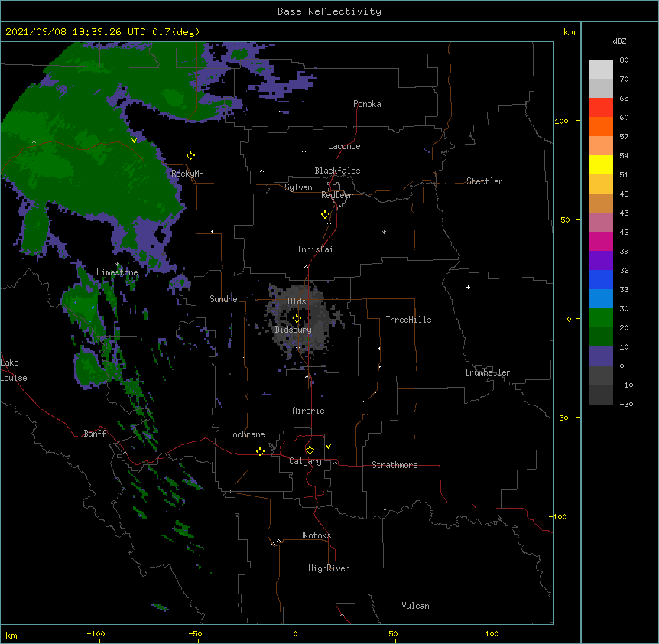Click the blue 33-36 dBZ legend swatch
The image size is (659, 644).
(x=601, y=279)
